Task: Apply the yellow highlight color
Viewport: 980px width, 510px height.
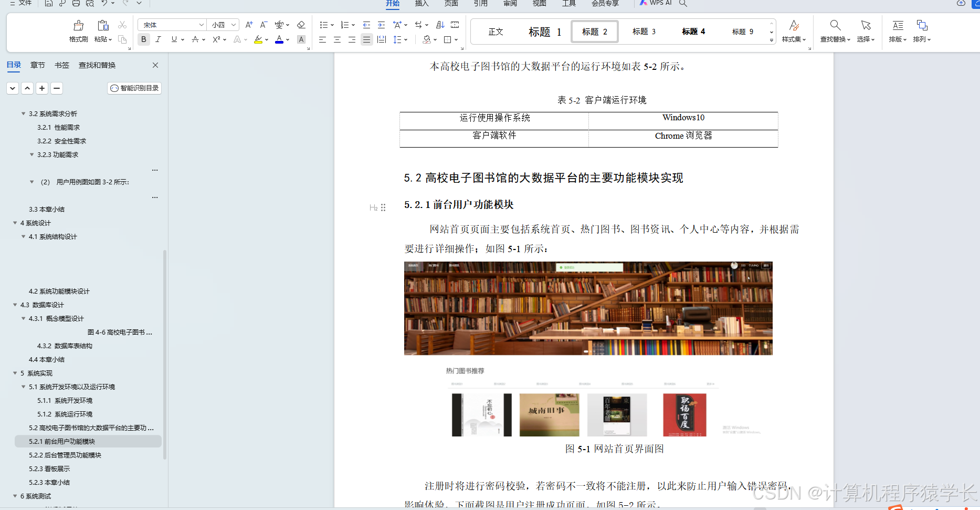Action: coord(258,39)
